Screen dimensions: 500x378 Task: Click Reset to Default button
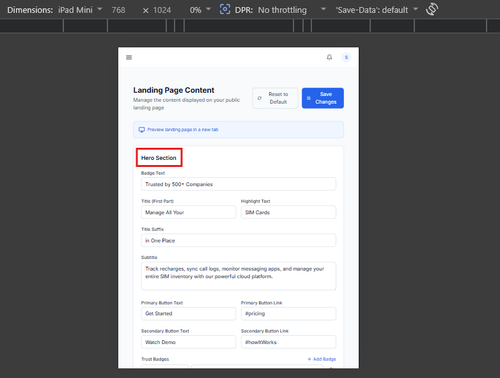click(x=275, y=98)
